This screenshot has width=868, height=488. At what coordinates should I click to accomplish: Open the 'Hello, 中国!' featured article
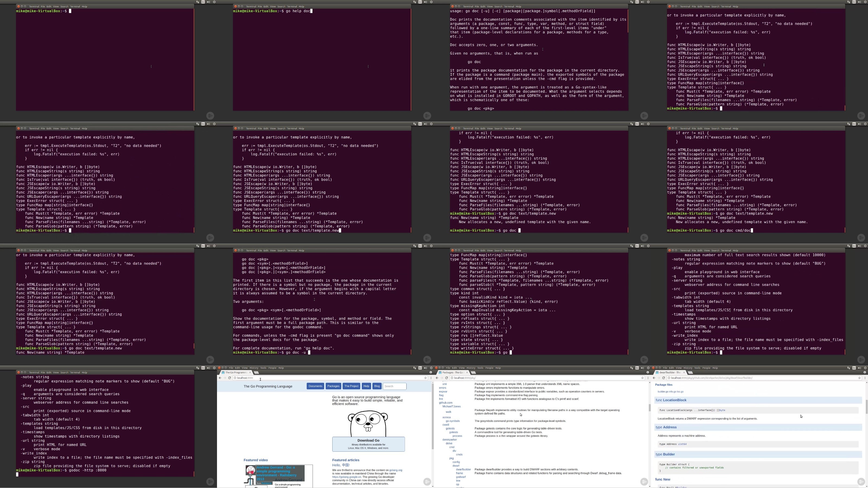[x=341, y=465]
